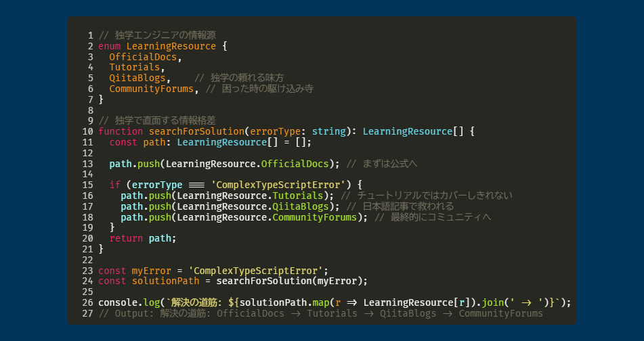Click line number 1 in the gutter
Screen dimensions: 644x341
coord(90,36)
